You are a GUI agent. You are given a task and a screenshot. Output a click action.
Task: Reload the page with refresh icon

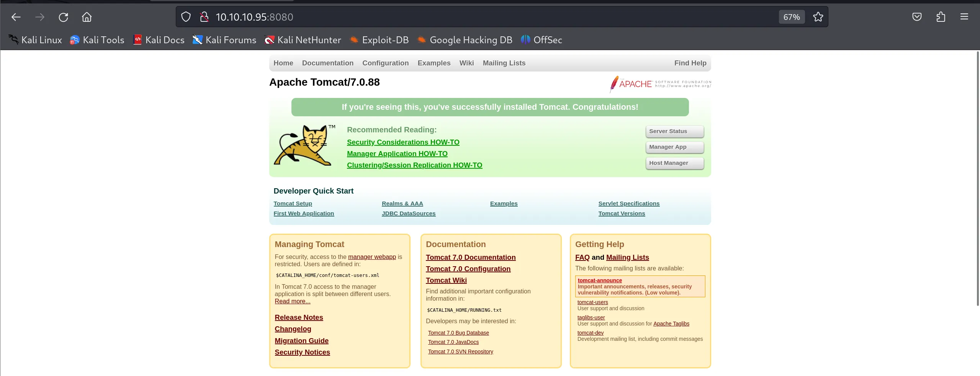(x=63, y=17)
